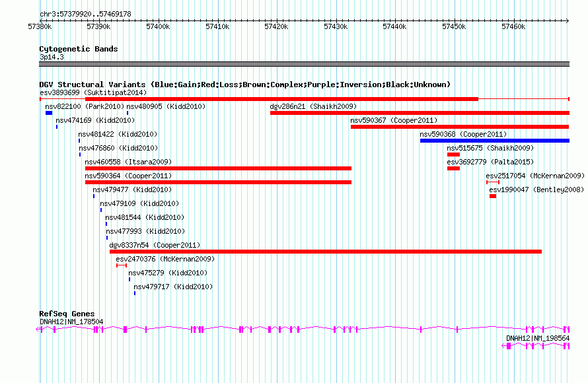This screenshot has width=588, height=383.
Task: Select the RefSeq Genes track title
Action: (x=67, y=314)
